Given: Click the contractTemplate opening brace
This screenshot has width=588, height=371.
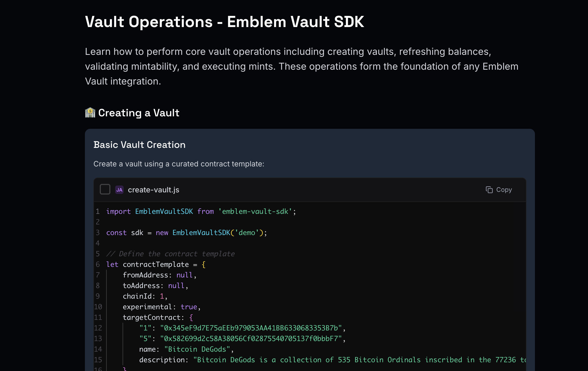Looking at the screenshot, I should (204, 264).
